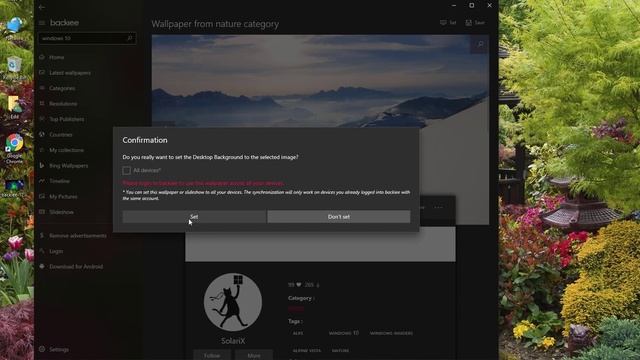Click Remove advertisements dollar icon
640x360 pixels.
coord(42,236)
